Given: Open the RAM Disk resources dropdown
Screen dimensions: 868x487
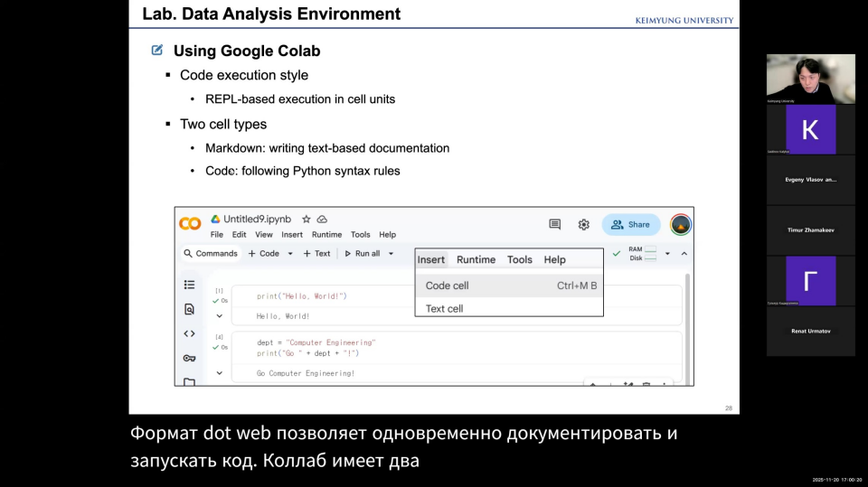Looking at the screenshot, I should tap(667, 254).
